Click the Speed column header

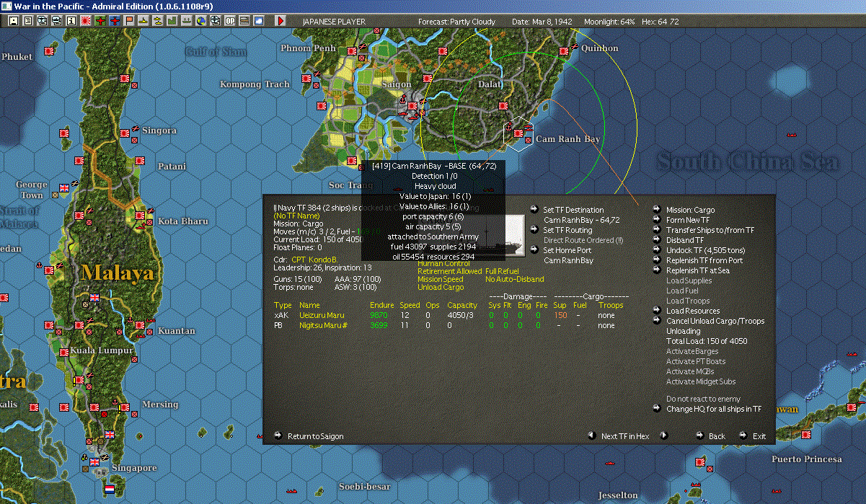410,306
